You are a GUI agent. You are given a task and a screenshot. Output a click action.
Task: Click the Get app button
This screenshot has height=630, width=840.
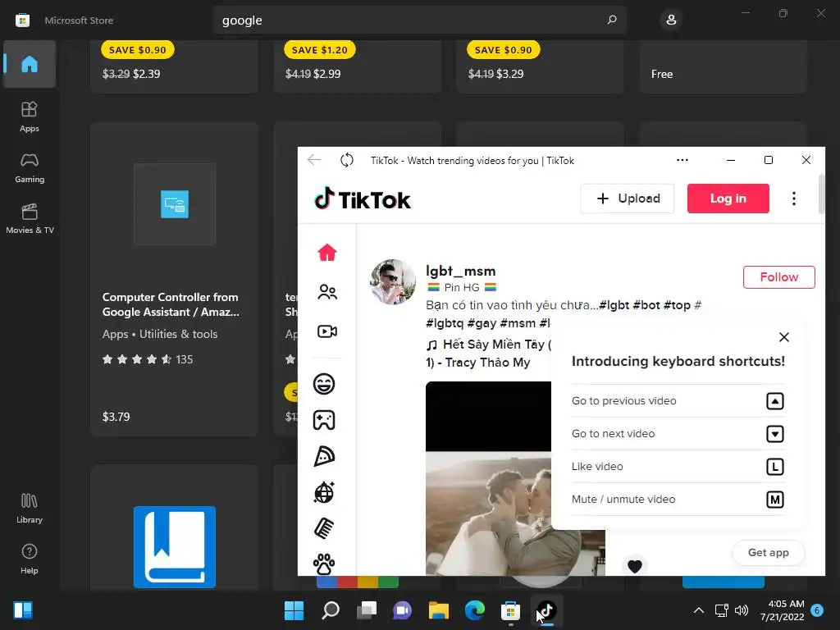(768, 552)
